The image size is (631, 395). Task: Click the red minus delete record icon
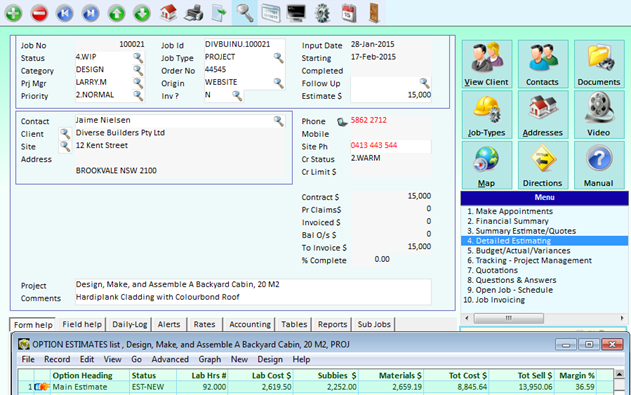coord(39,13)
